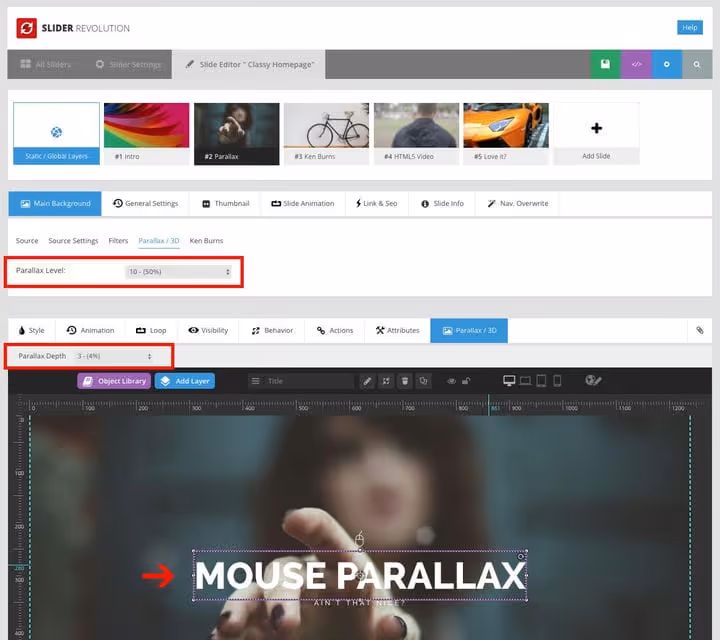Select the Ken Burns sub-tab
The image size is (720, 640).
pyautogui.click(x=206, y=241)
